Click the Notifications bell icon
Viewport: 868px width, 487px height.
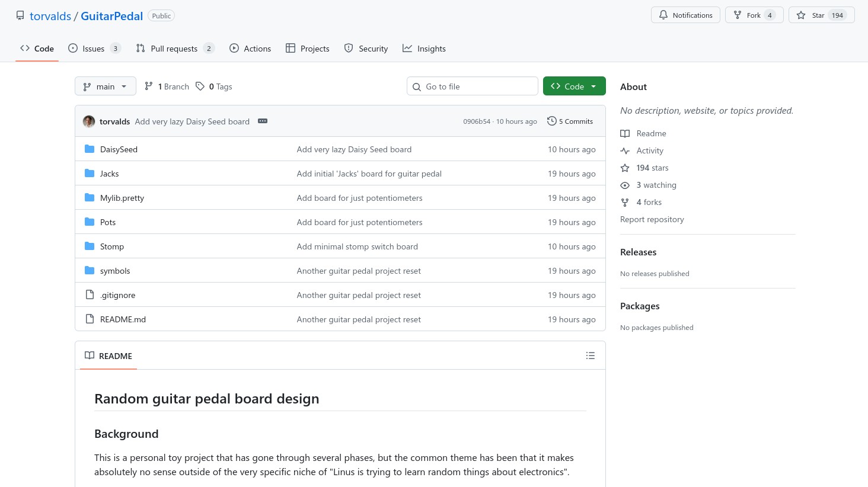(x=663, y=15)
